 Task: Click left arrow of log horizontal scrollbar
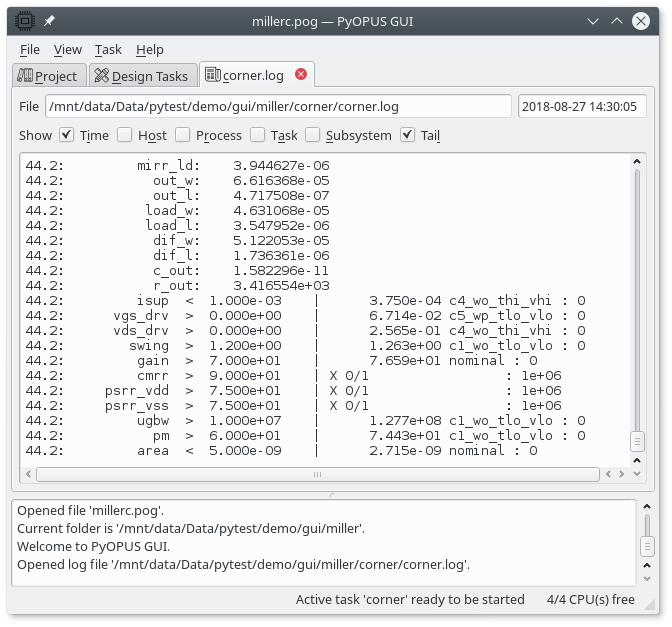click(28, 474)
